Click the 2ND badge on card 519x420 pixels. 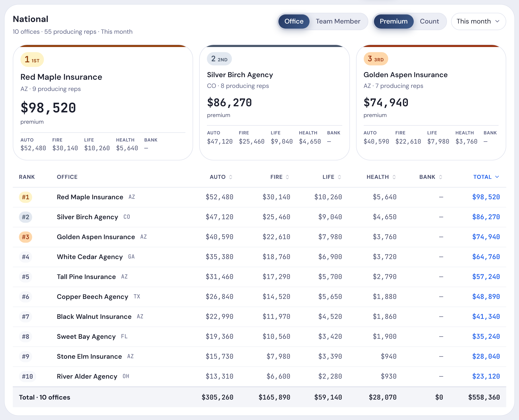point(219,59)
